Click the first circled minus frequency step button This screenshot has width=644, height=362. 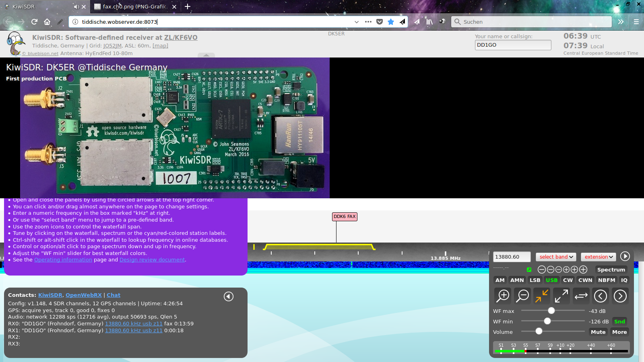(x=542, y=269)
